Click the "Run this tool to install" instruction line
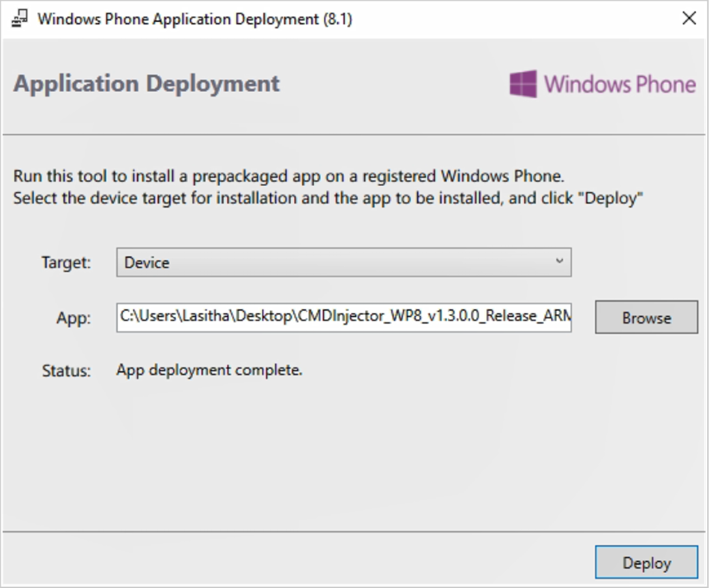Screen dimensions: 709x588 289,176
